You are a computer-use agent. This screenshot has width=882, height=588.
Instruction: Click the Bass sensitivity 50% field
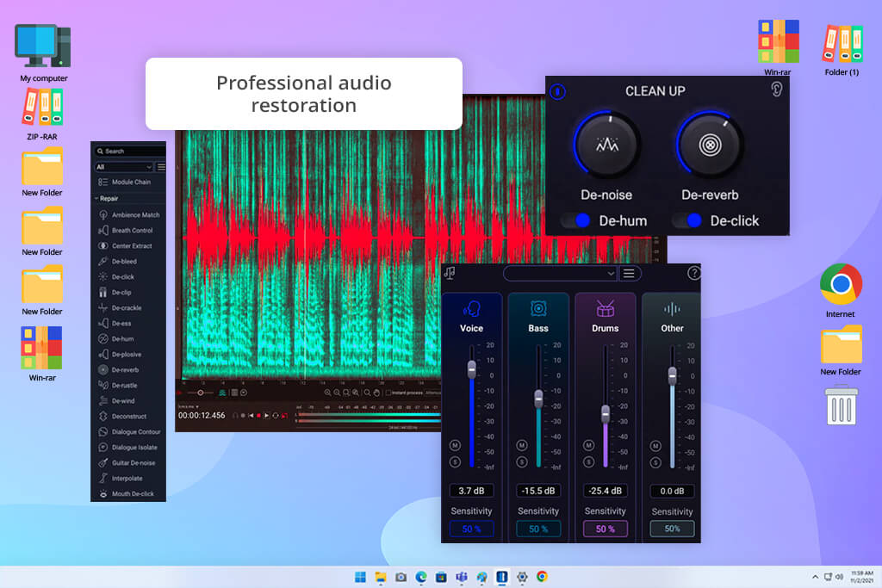(x=538, y=529)
